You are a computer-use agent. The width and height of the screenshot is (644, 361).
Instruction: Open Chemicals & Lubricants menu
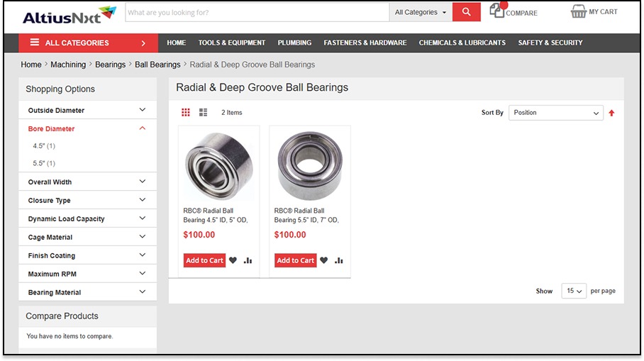pyautogui.click(x=462, y=43)
